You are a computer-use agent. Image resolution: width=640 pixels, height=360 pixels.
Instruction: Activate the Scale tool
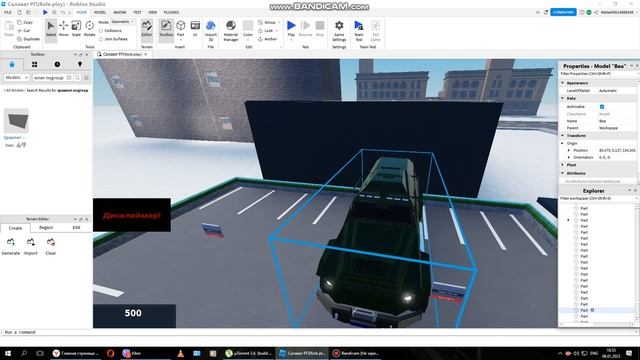[76, 29]
